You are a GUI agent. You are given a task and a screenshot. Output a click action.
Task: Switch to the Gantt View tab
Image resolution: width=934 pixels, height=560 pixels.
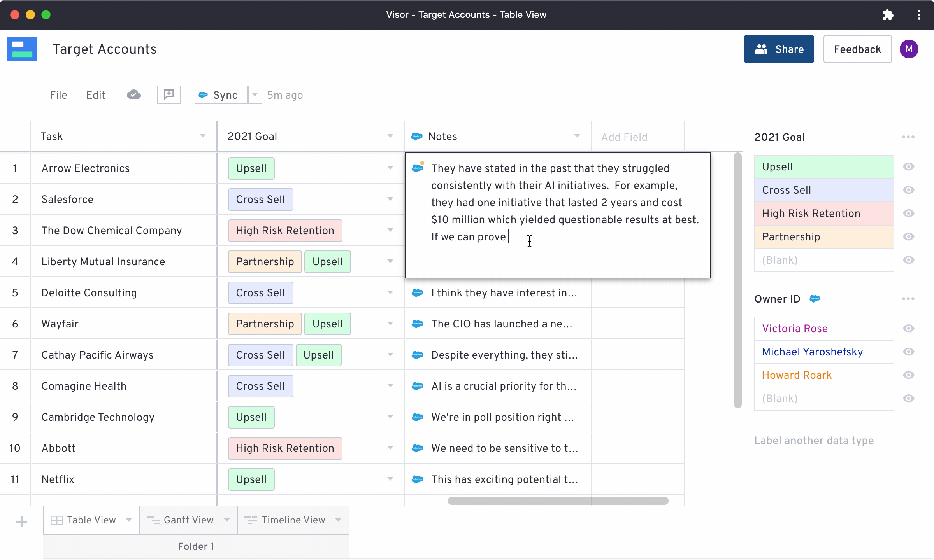click(188, 520)
